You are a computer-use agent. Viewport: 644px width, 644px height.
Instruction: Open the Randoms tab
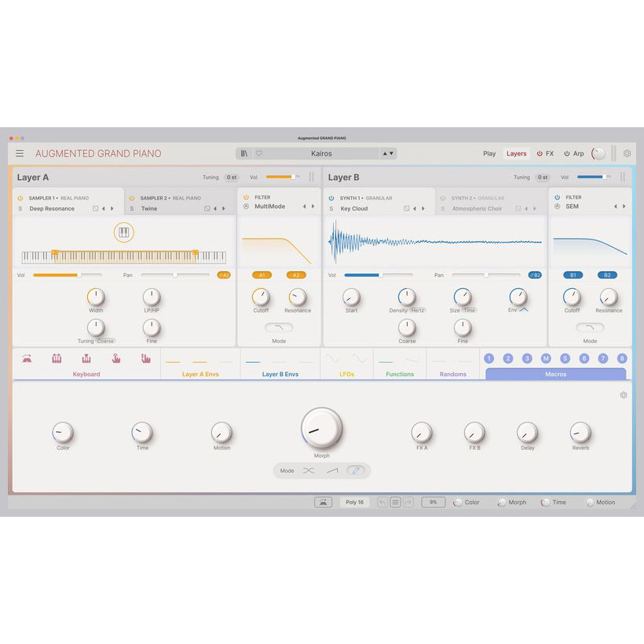(x=452, y=374)
